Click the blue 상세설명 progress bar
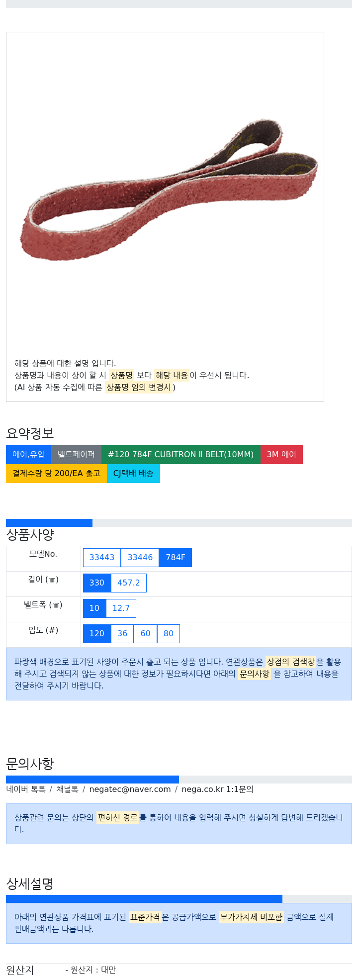 [144, 899]
